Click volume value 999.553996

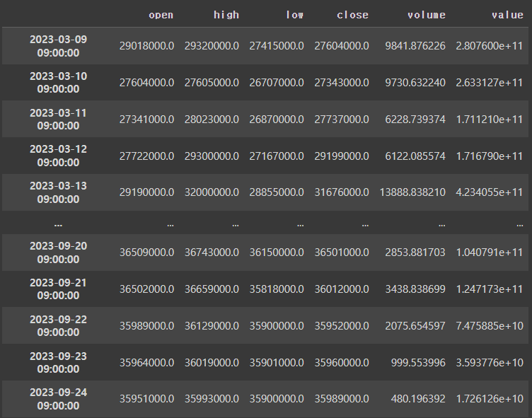tap(418, 363)
